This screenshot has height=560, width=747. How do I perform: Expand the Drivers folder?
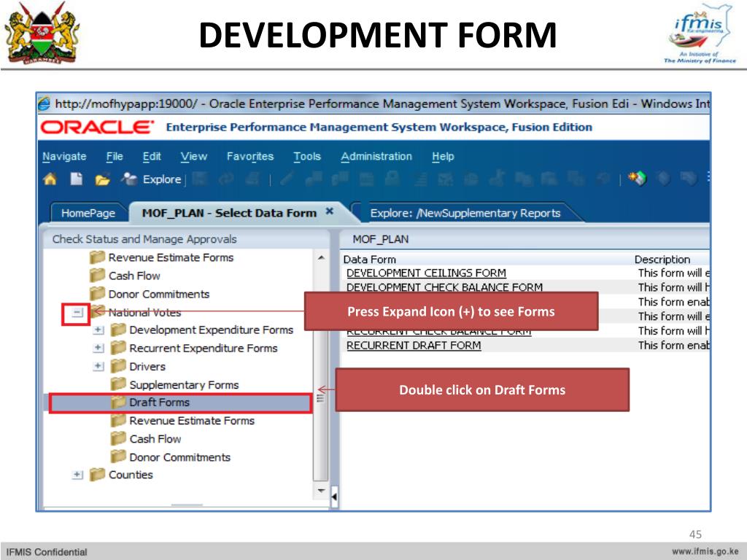pyautogui.click(x=98, y=366)
